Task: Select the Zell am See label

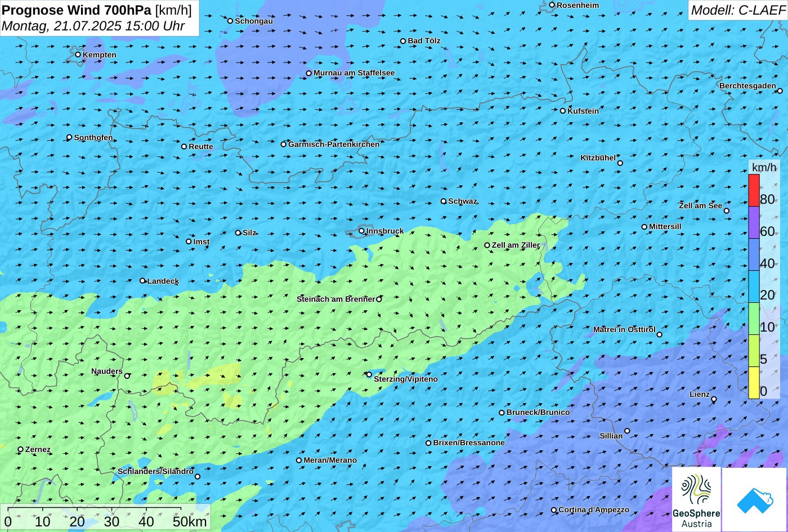Action: (x=700, y=205)
